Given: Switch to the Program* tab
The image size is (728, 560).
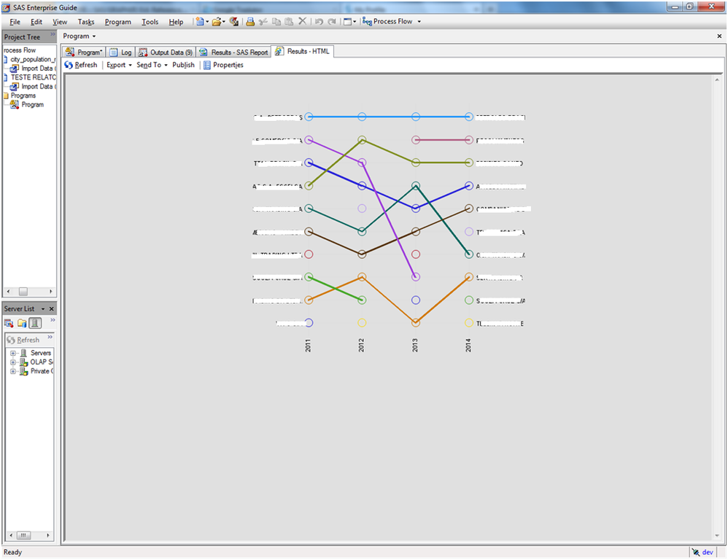Looking at the screenshot, I should point(84,52).
